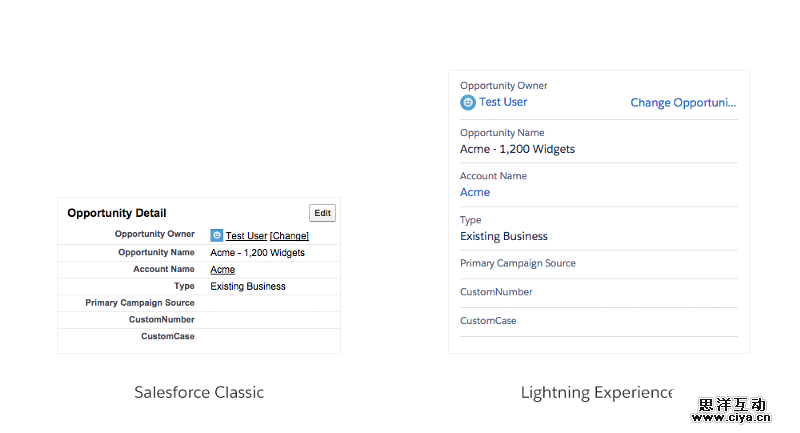Open the blue Test User link in Lightning
The height and width of the screenshot is (433, 800).
(503, 102)
